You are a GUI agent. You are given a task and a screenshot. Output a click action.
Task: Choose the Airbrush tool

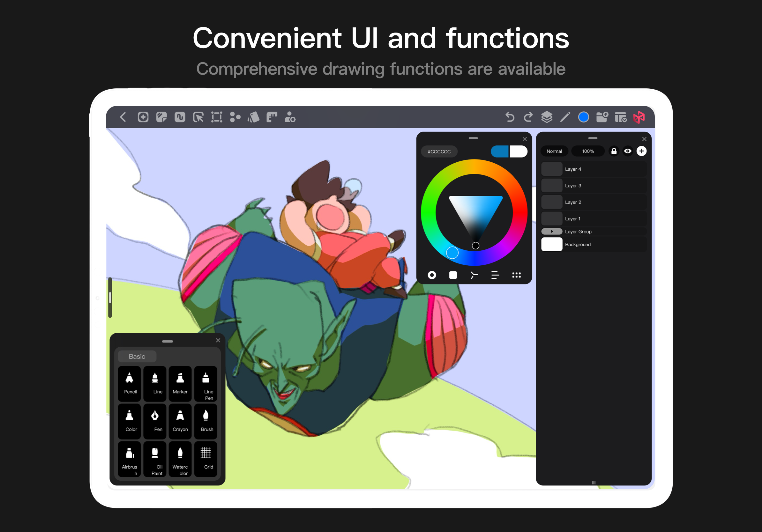pos(130,459)
